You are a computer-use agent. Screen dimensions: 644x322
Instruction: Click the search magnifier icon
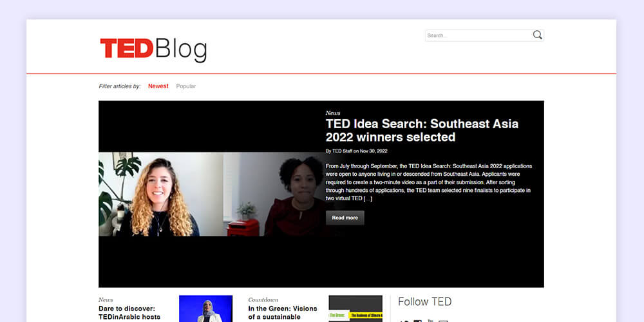[x=537, y=35]
